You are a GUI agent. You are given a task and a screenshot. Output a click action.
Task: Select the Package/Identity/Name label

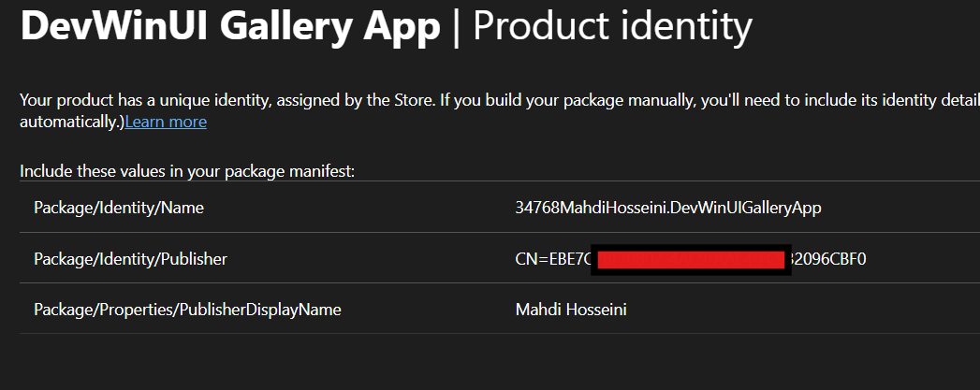pyautogui.click(x=119, y=208)
